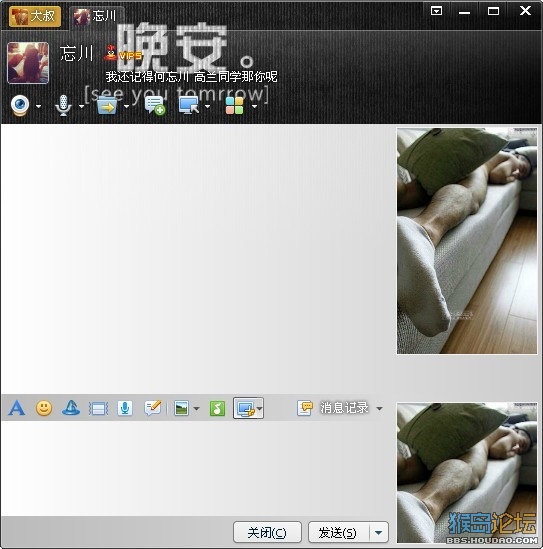Switch to the 大叔 chat tab

click(35, 16)
